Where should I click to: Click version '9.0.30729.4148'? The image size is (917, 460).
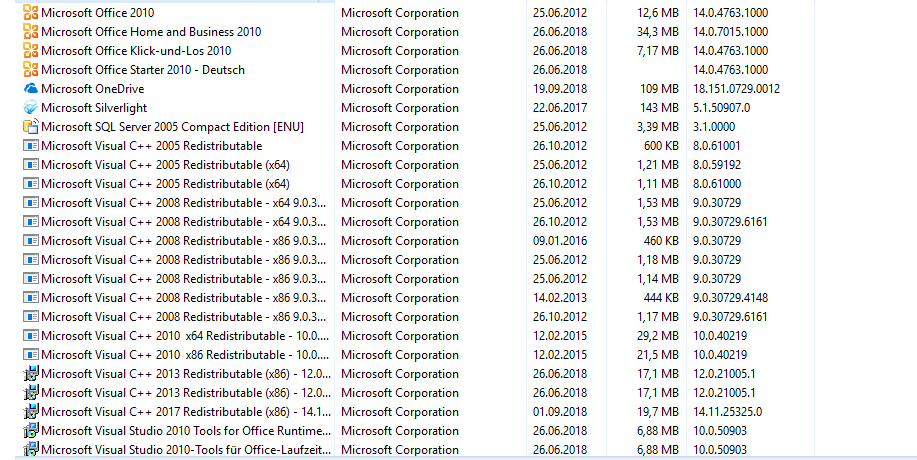click(x=730, y=298)
